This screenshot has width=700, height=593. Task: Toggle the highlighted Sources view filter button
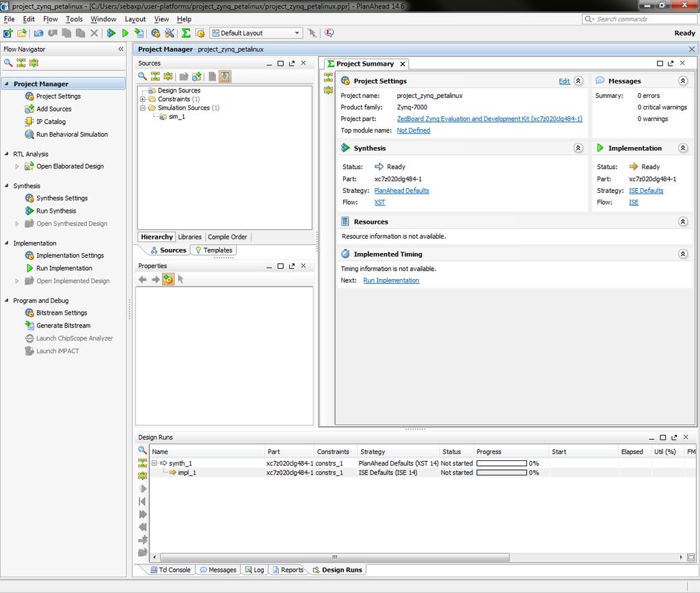225,77
